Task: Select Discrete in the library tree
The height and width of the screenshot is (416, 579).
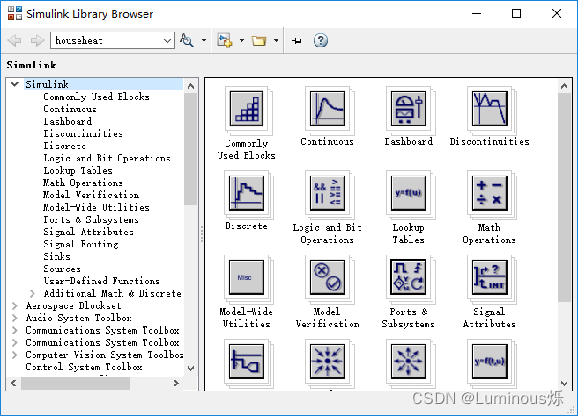Action: (64, 146)
